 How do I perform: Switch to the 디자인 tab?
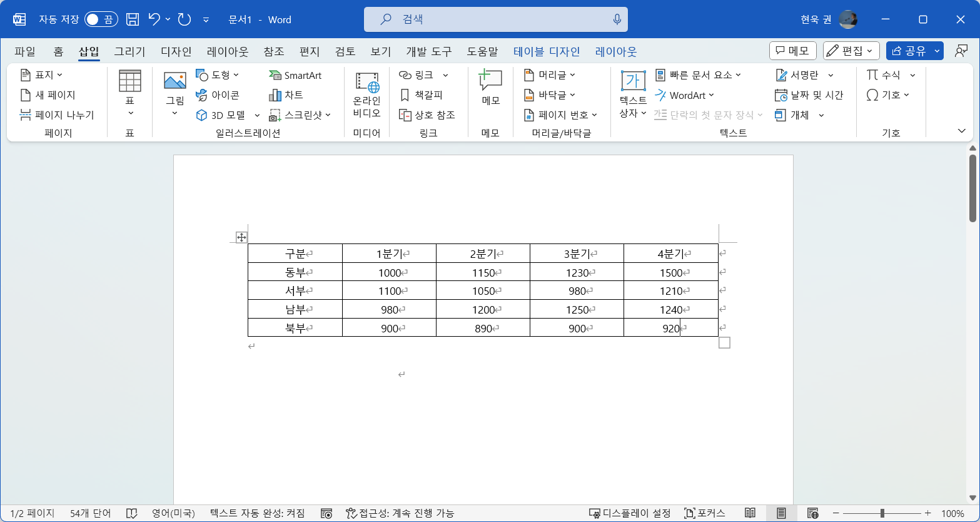click(176, 51)
